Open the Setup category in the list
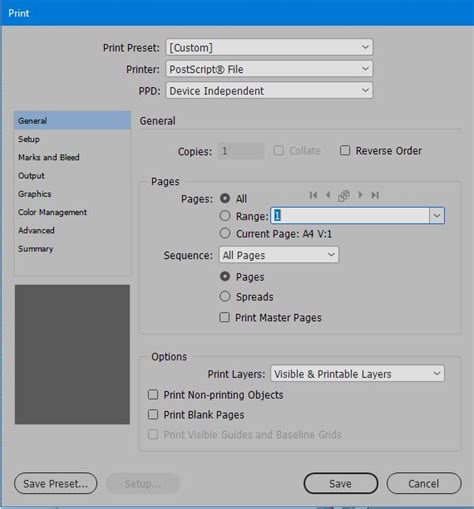The height and width of the screenshot is (509, 474). pyautogui.click(x=72, y=139)
